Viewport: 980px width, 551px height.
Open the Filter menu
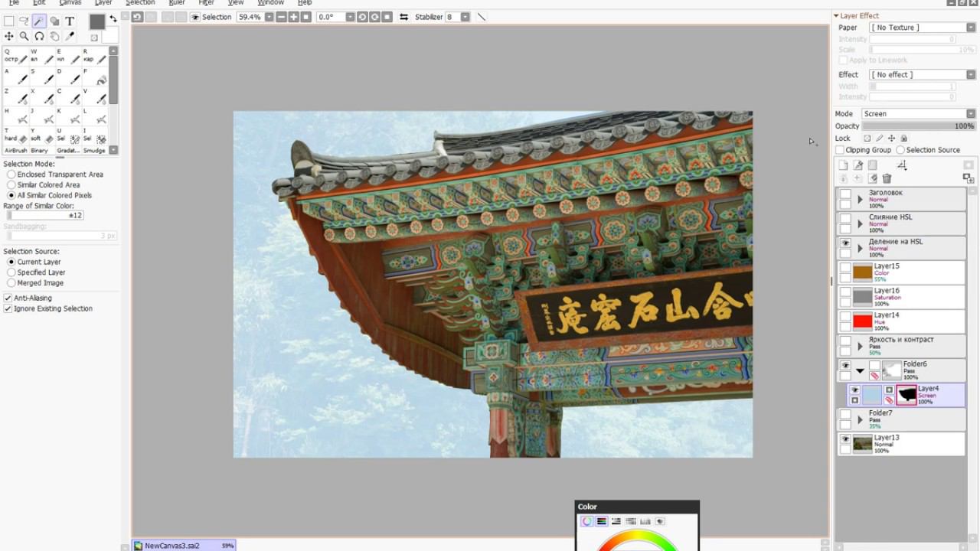tap(207, 3)
